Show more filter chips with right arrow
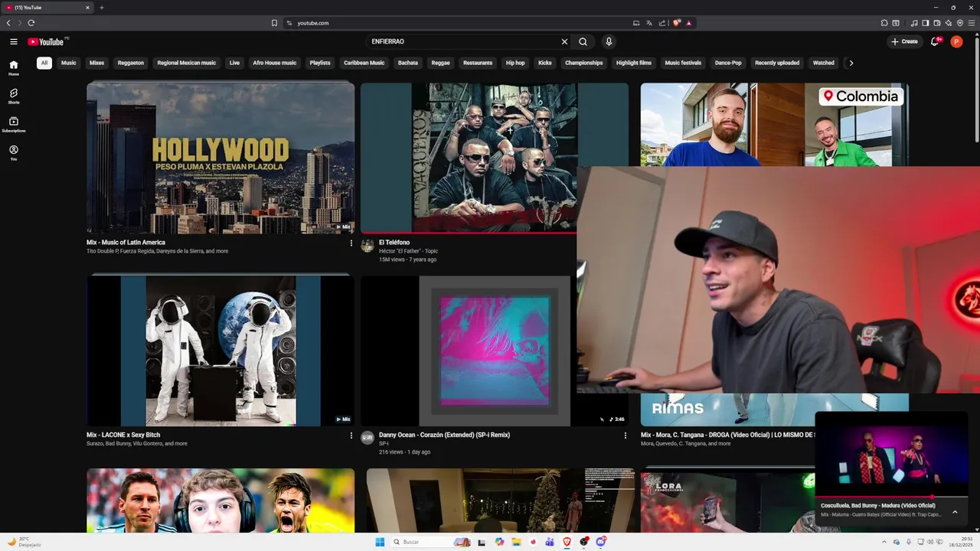This screenshot has width=980, height=551. coord(851,63)
